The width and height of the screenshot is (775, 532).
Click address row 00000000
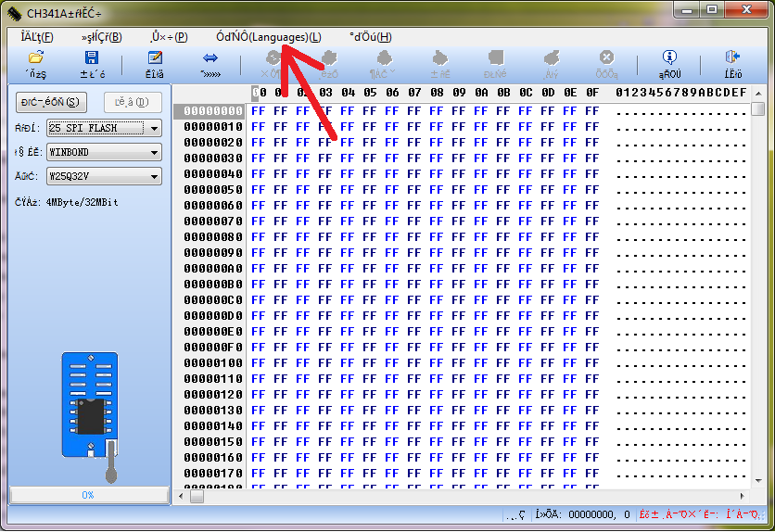pos(213,111)
